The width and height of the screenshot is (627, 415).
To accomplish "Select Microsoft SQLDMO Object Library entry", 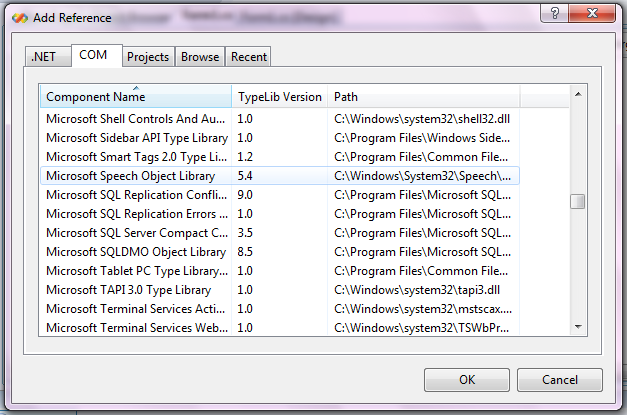I will point(136,251).
